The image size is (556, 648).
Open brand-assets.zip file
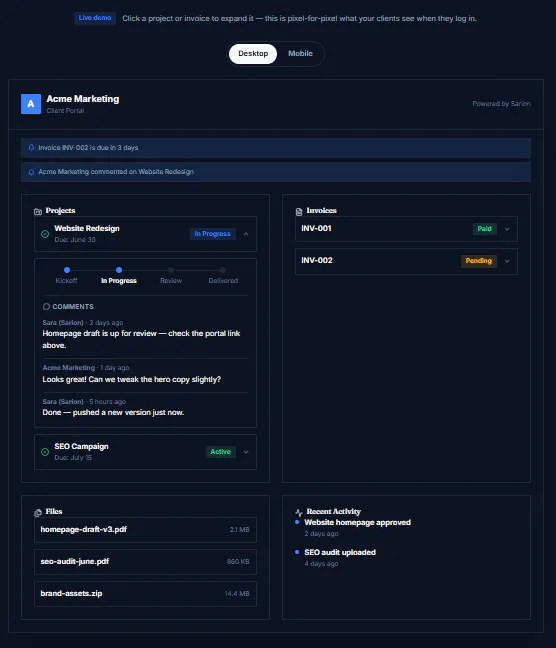coord(146,594)
